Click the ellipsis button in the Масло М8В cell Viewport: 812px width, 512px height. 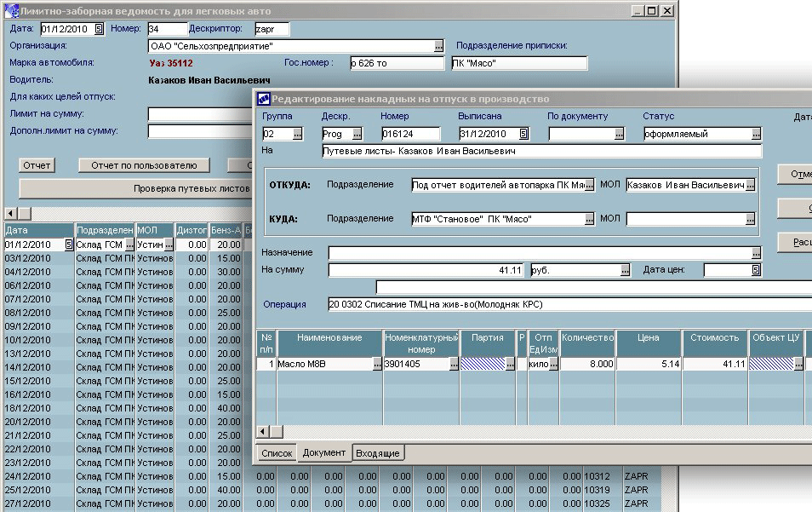coord(377,364)
